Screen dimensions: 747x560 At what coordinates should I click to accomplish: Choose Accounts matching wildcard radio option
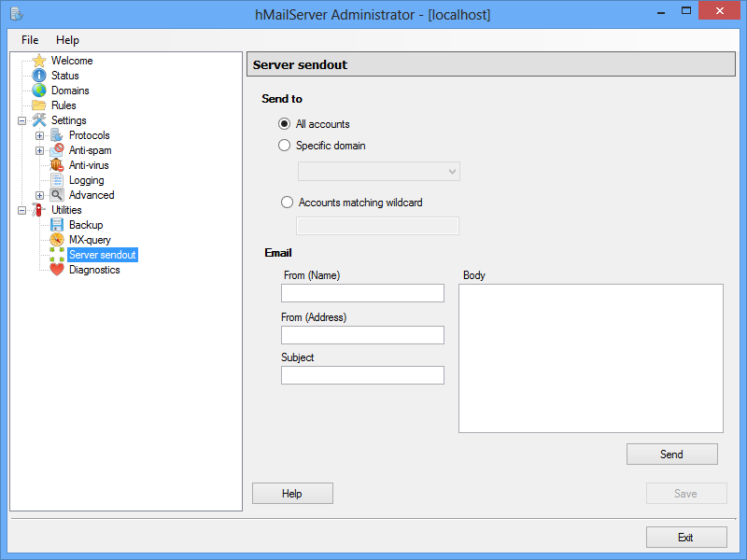tap(288, 203)
